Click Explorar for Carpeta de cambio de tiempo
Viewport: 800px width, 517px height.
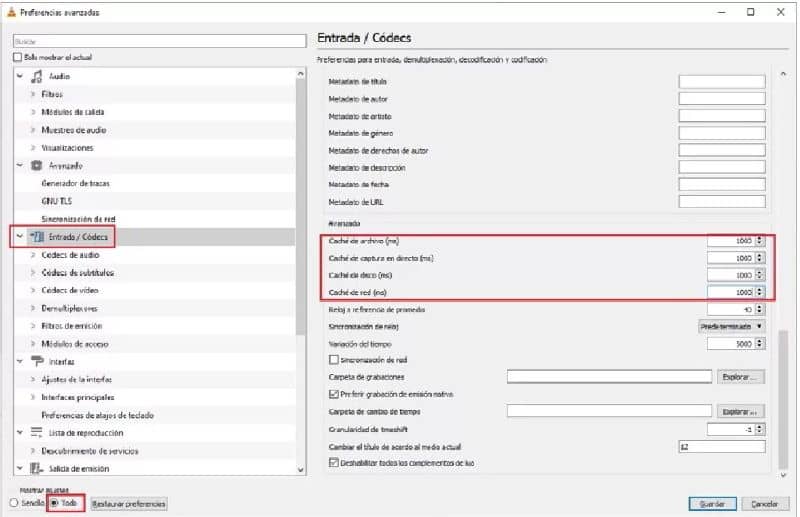741,411
